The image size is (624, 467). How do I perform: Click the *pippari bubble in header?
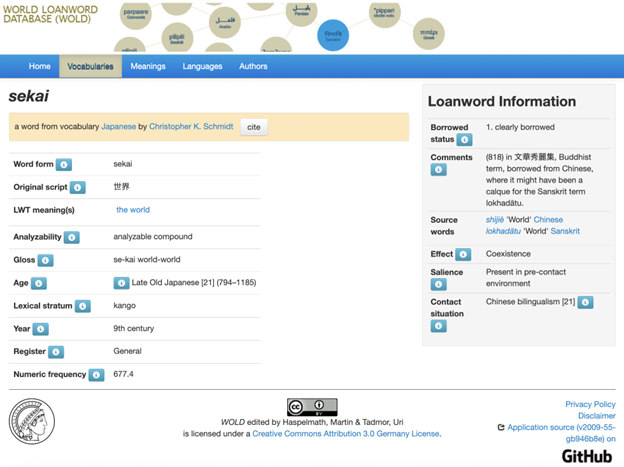385,13
